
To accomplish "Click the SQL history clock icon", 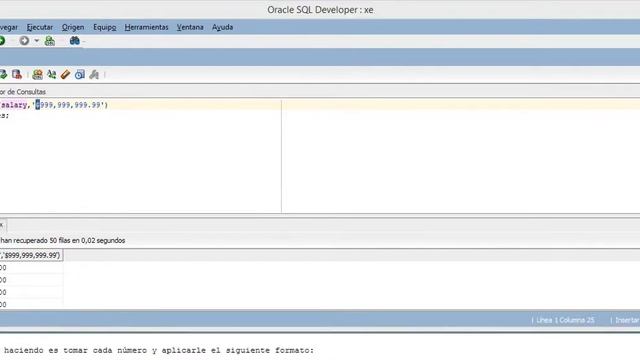I will (x=80, y=74).
